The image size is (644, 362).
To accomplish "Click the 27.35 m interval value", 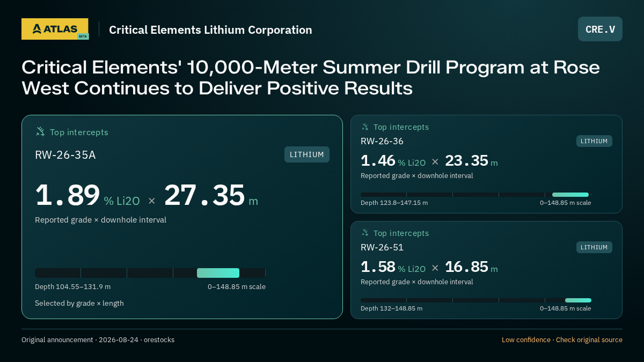I will [x=211, y=195].
